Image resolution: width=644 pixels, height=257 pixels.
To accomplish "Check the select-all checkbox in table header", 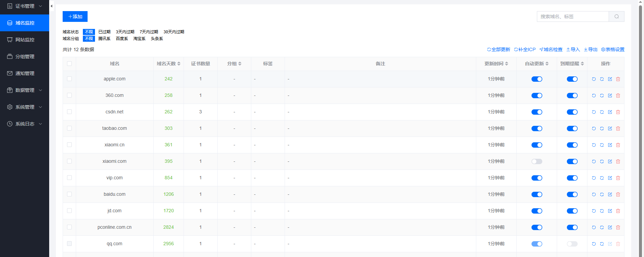I will 69,64.
